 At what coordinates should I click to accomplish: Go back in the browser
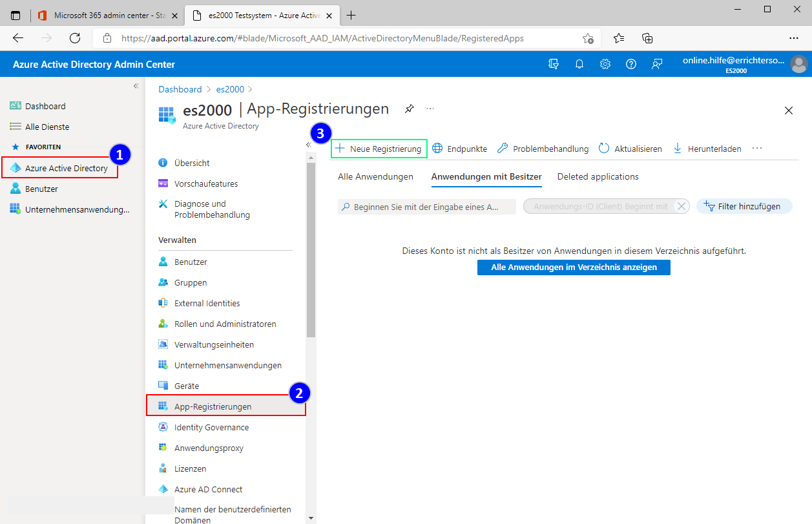click(18, 38)
